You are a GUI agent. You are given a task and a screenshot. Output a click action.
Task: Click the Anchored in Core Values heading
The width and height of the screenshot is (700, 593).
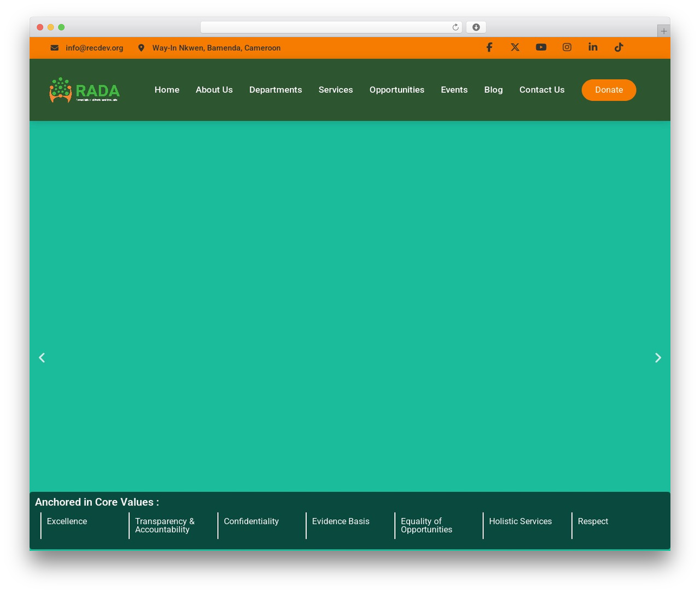coord(97,502)
